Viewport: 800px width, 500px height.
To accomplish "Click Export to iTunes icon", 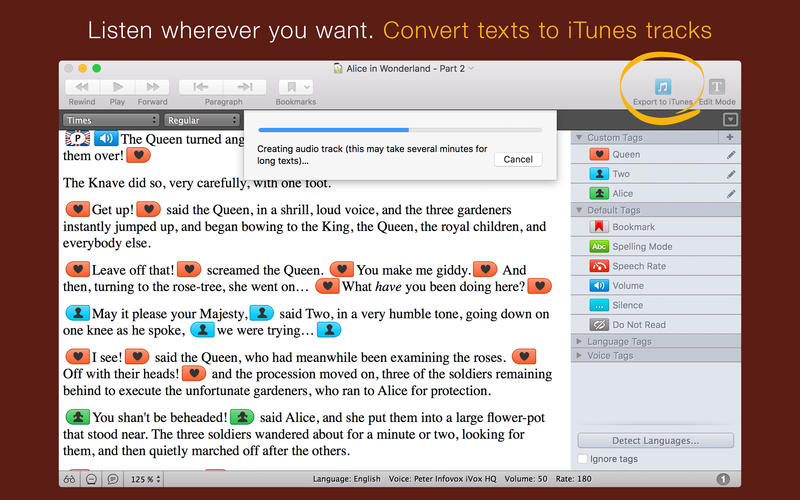I will [663, 87].
